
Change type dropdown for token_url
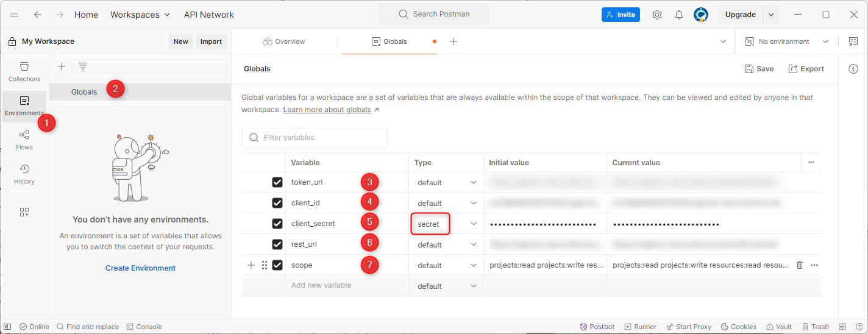tap(446, 182)
